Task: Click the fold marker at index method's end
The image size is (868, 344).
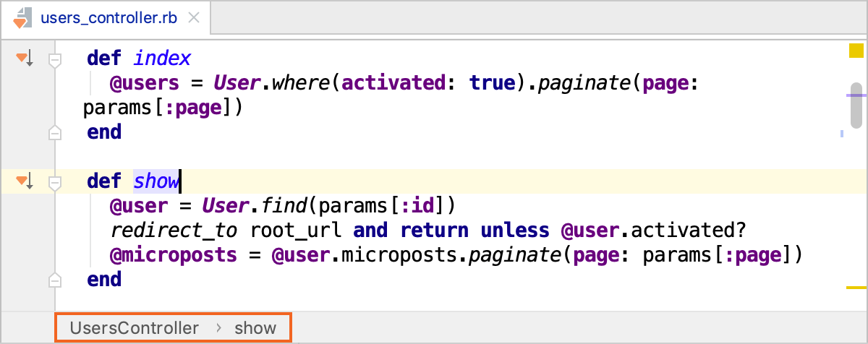Action: (54, 132)
